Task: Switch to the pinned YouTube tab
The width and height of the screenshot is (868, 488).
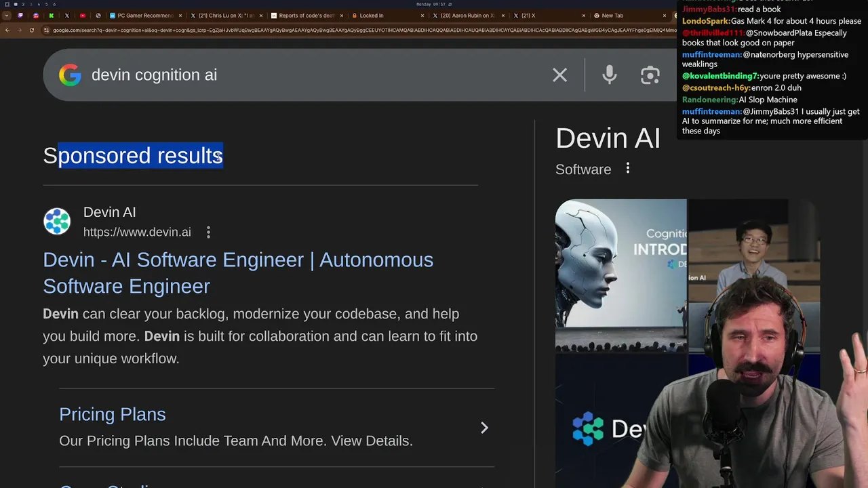Action: (83, 16)
